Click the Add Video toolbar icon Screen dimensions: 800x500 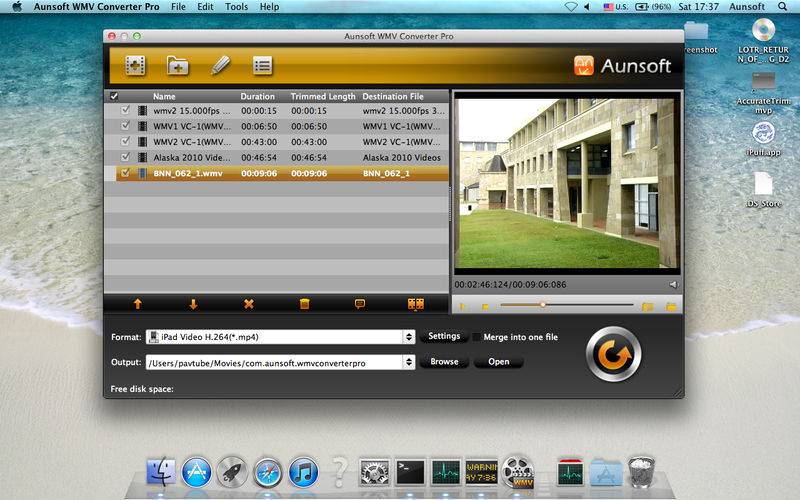(x=135, y=66)
